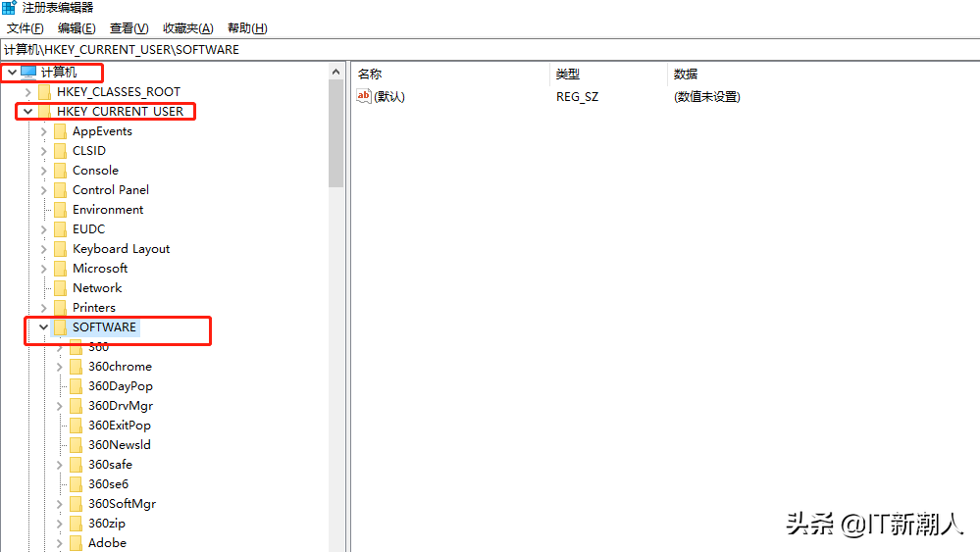Click the 360DayPop folder icon
The height and width of the screenshot is (552, 980).
pyautogui.click(x=76, y=386)
